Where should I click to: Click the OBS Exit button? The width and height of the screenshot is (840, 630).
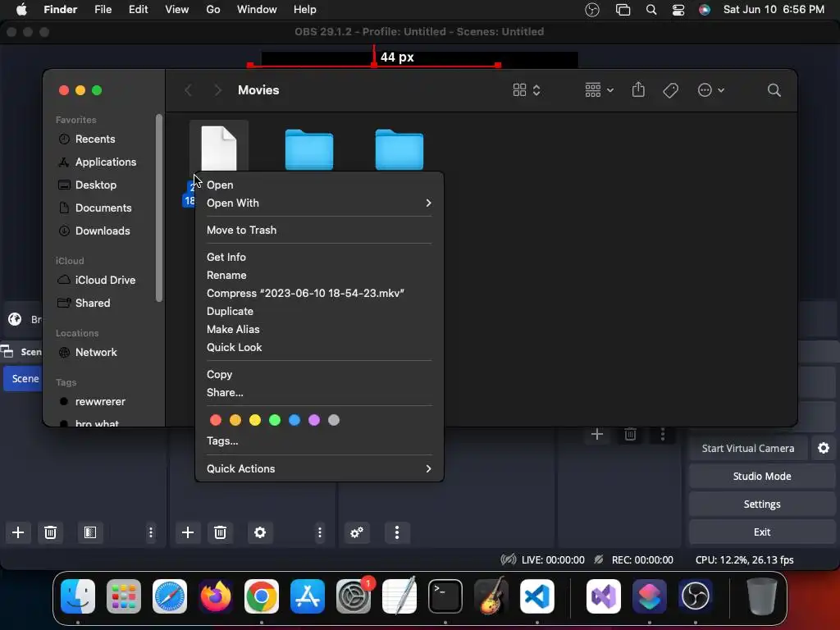pos(762,532)
